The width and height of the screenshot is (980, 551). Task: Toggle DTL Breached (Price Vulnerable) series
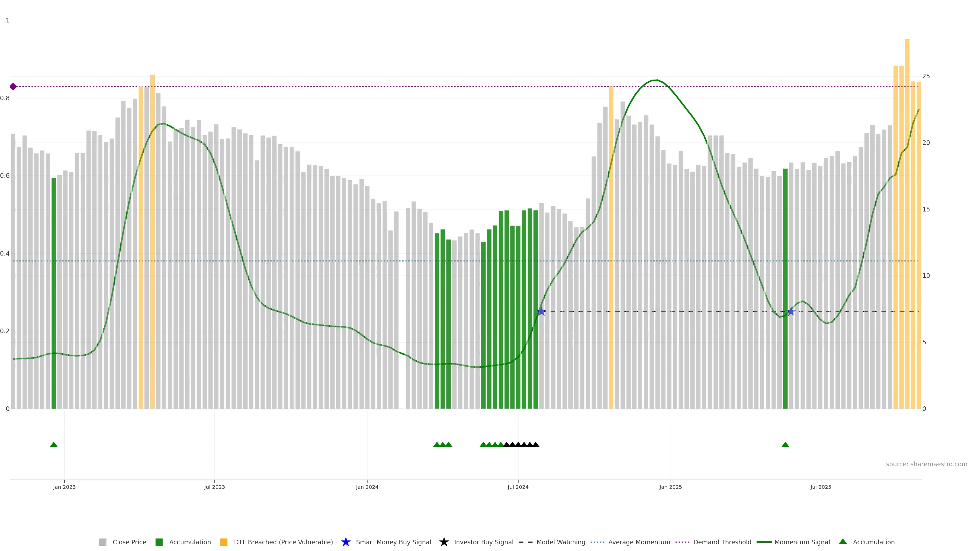coord(283,542)
